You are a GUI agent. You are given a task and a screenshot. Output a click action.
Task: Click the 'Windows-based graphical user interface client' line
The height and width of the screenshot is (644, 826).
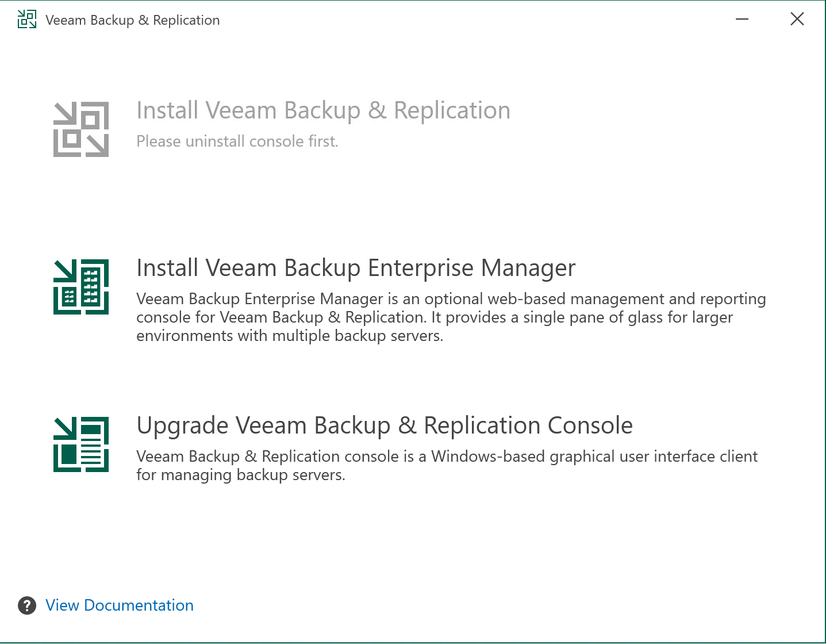point(447,457)
